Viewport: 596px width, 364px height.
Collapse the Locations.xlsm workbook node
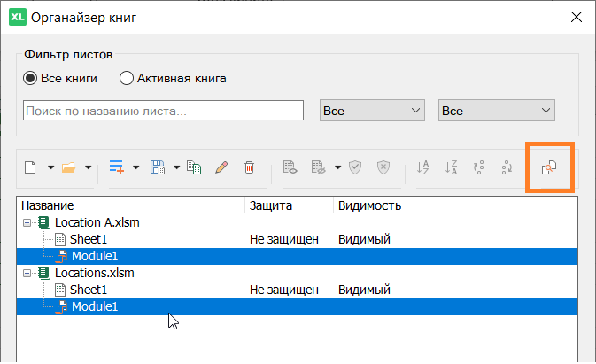[27, 273]
